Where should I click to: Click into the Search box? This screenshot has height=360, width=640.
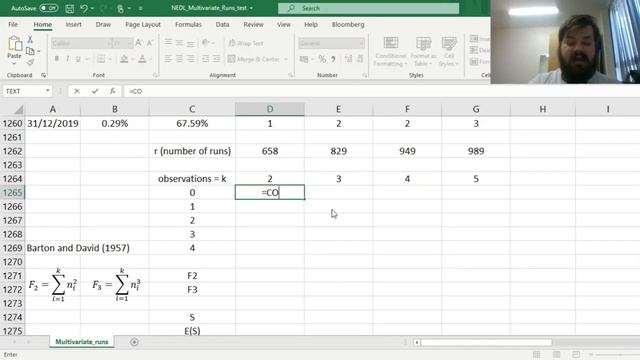click(369, 8)
